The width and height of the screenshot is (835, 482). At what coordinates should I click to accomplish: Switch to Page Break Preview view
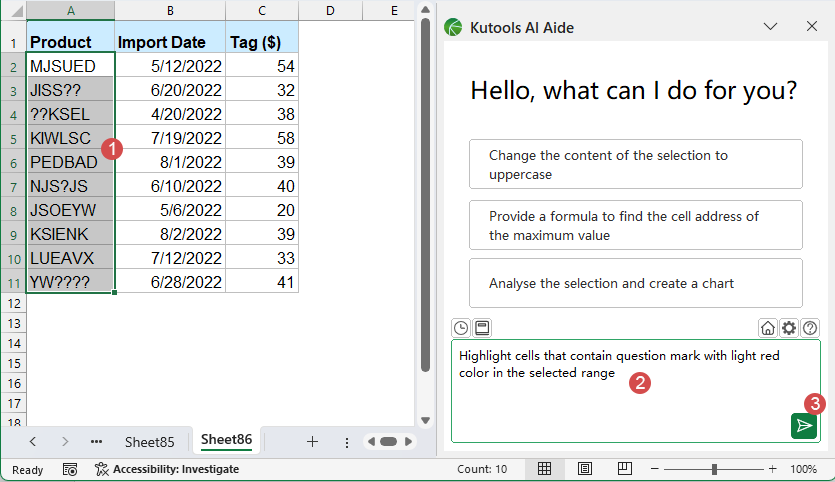pyautogui.click(x=624, y=469)
